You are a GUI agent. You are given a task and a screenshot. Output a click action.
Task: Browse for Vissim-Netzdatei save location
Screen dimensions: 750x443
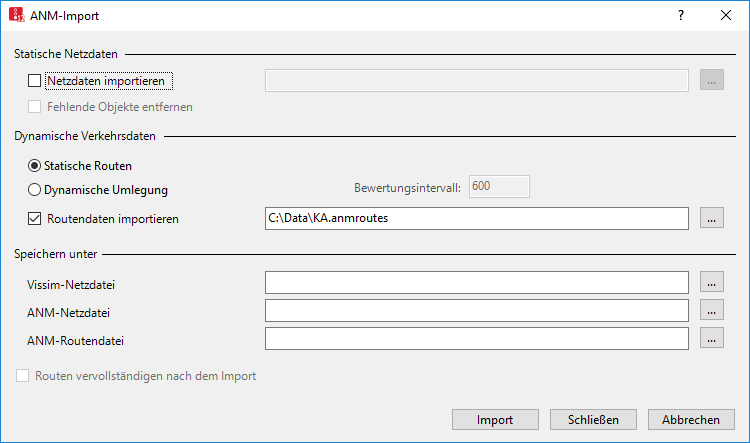(711, 284)
